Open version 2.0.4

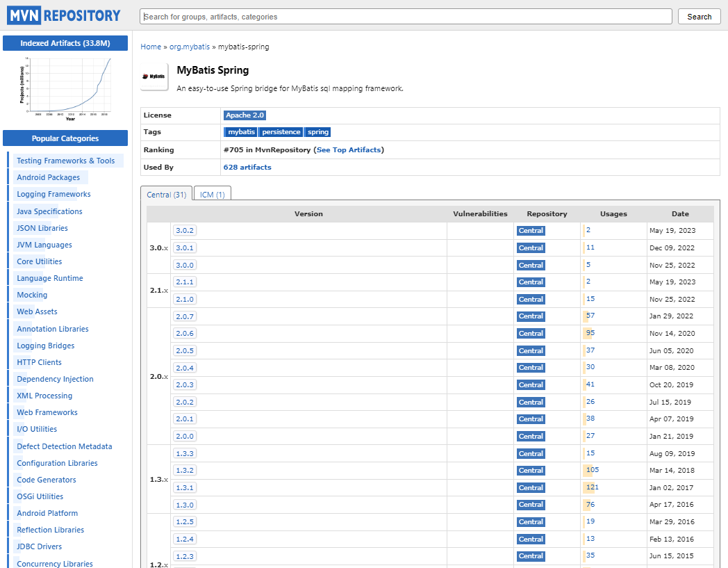click(x=185, y=368)
